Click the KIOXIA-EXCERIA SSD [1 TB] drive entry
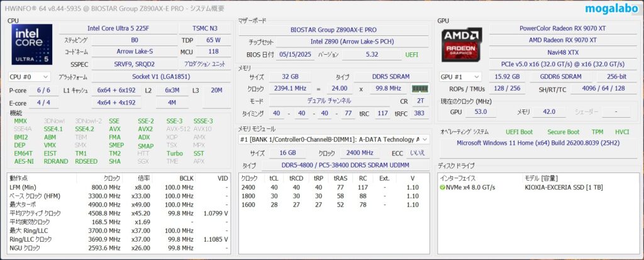This screenshot has width=644, height=260. pyautogui.click(x=563, y=187)
